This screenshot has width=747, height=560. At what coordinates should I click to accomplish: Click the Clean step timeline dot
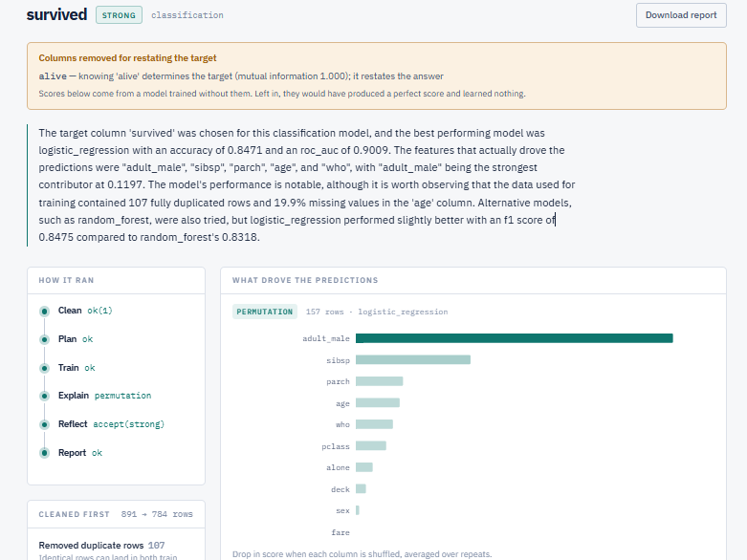click(x=44, y=312)
